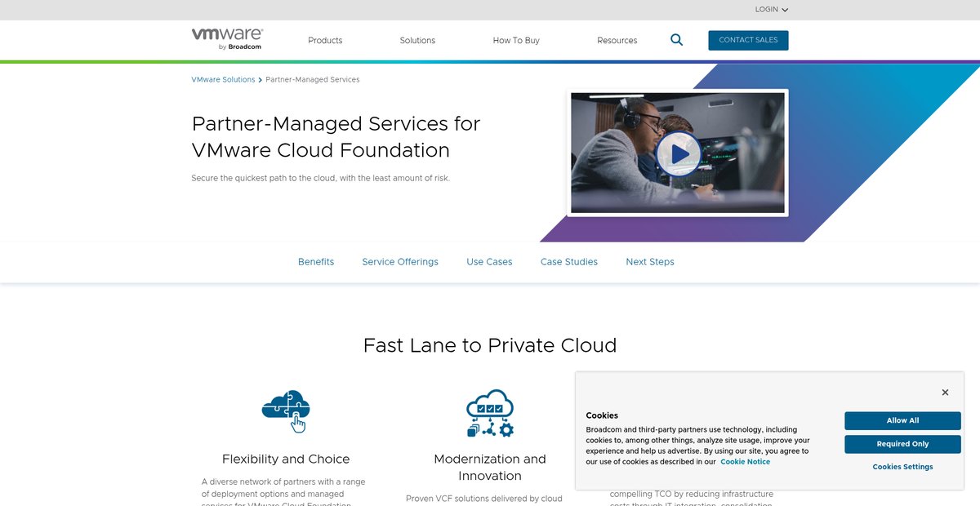980x506 pixels.
Task: Open the Resources menu
Action: tap(617, 40)
